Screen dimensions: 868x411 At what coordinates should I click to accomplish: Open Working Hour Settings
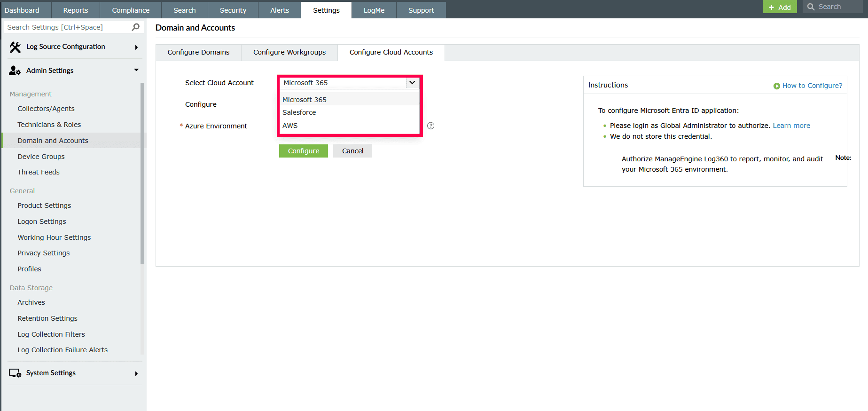click(54, 237)
